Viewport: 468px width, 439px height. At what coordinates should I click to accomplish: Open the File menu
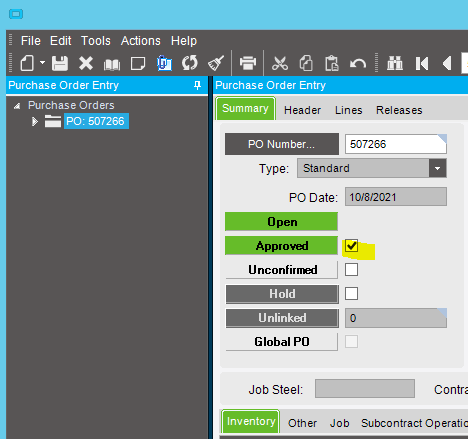31,41
